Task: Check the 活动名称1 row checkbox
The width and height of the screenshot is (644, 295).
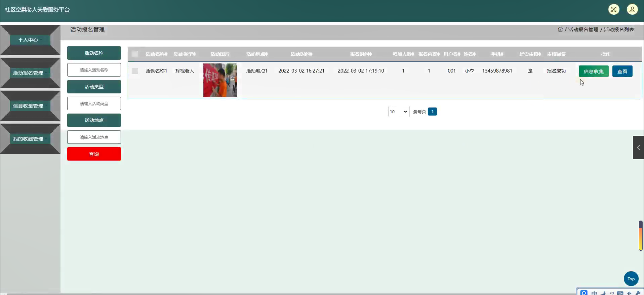Action: coord(135,71)
